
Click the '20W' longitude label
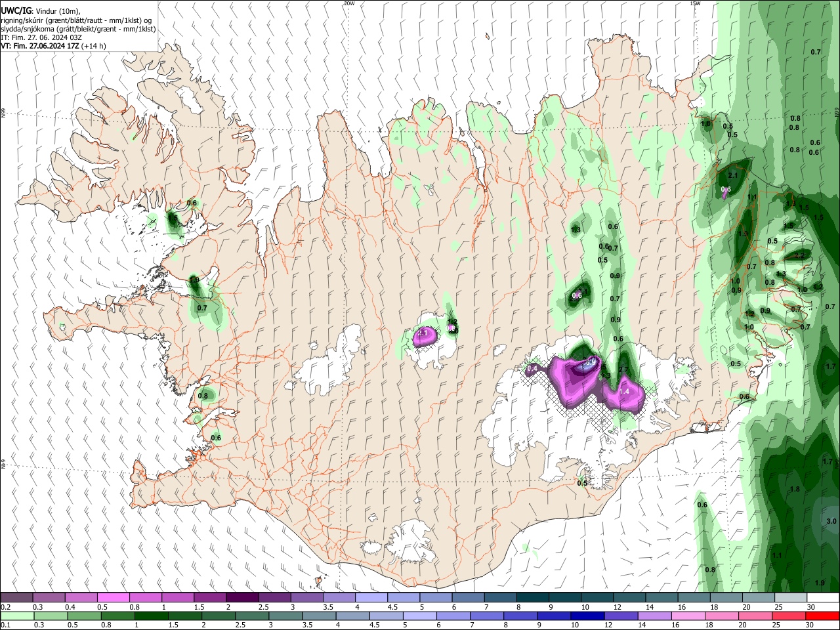(x=349, y=3)
